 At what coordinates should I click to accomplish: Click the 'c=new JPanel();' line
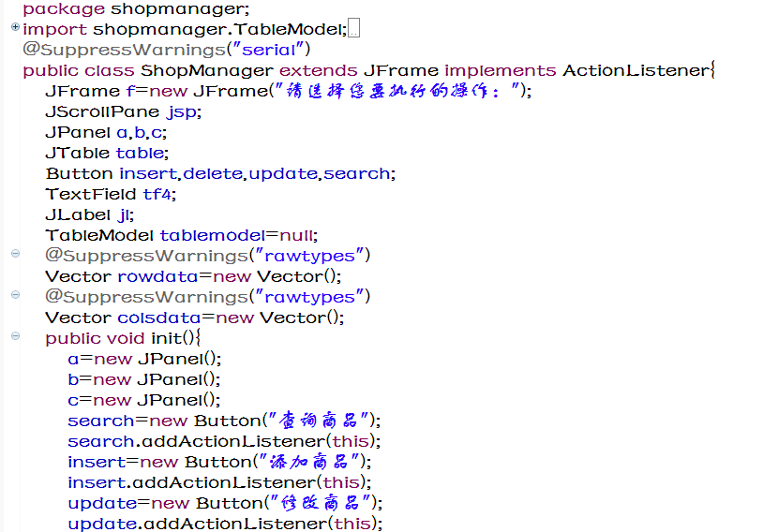144,400
